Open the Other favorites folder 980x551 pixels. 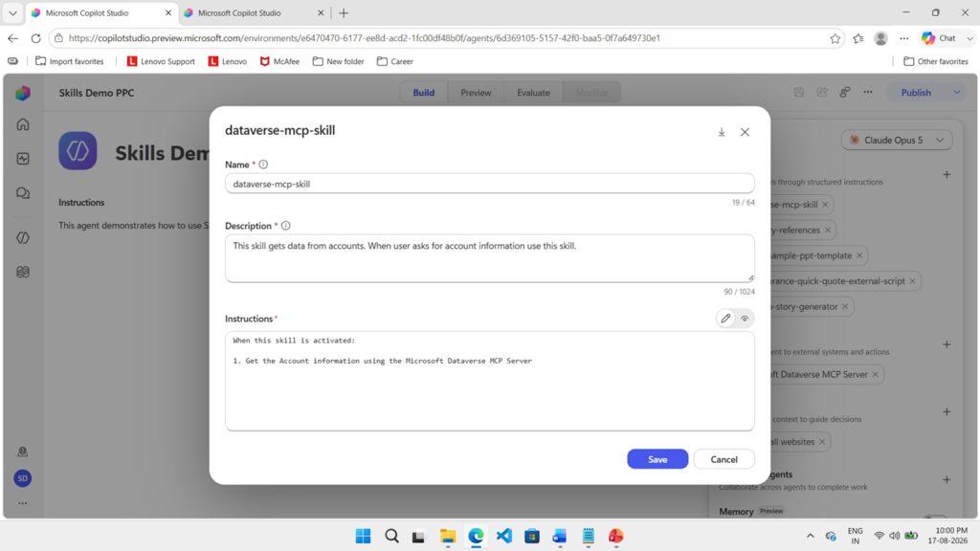(x=936, y=61)
